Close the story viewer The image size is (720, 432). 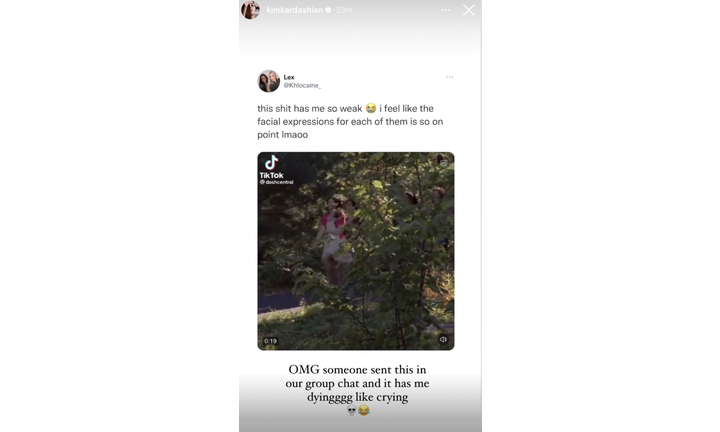point(469,10)
